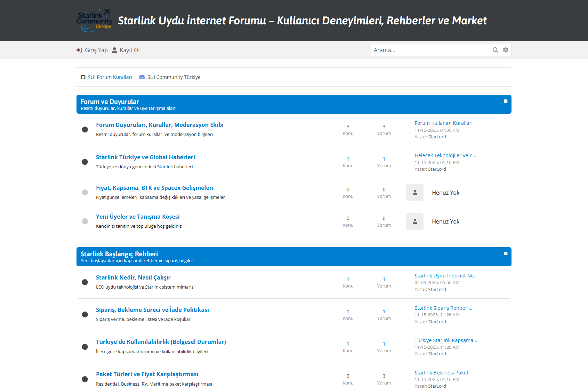
Task: Open Starlink Başlangıç Rehberi category title
Action: click(119, 254)
